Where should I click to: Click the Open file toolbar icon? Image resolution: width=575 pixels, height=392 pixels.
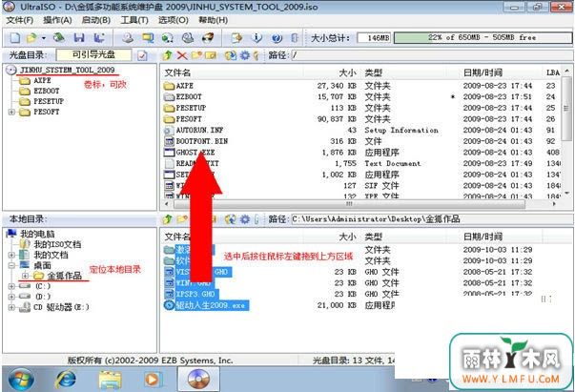[x=31, y=37]
